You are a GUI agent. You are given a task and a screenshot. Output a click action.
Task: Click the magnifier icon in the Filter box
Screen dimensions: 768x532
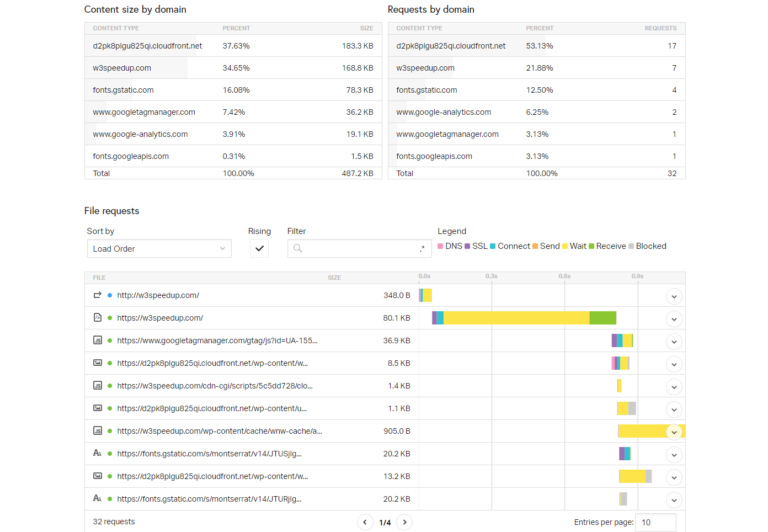[x=298, y=249]
